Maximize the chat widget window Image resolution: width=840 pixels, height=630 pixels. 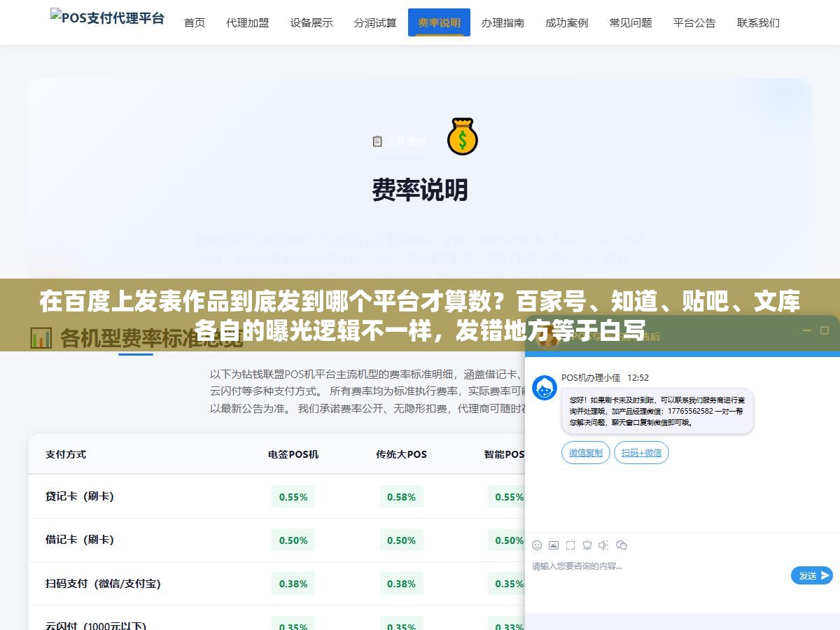click(824, 330)
